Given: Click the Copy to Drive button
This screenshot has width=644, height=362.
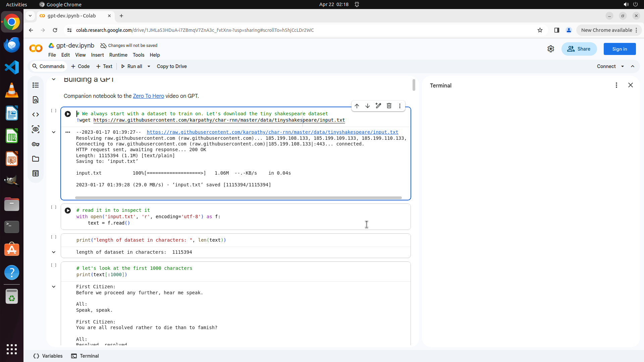Looking at the screenshot, I should coord(172,66).
